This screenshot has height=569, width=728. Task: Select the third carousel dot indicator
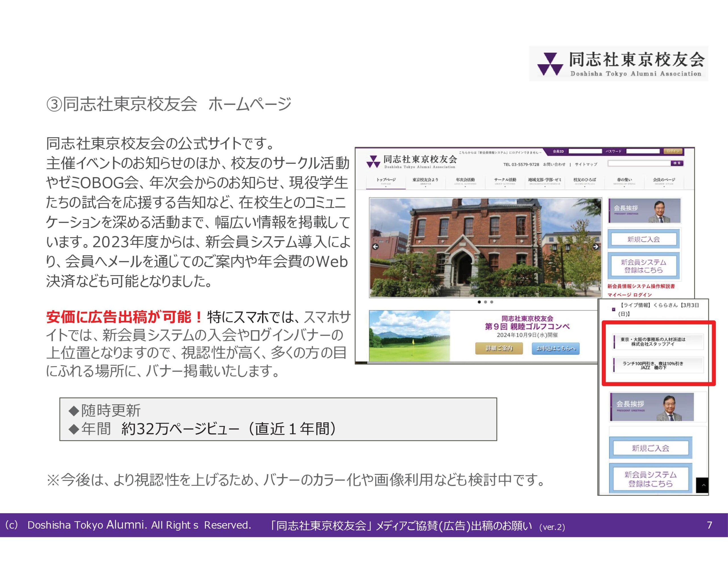492,302
